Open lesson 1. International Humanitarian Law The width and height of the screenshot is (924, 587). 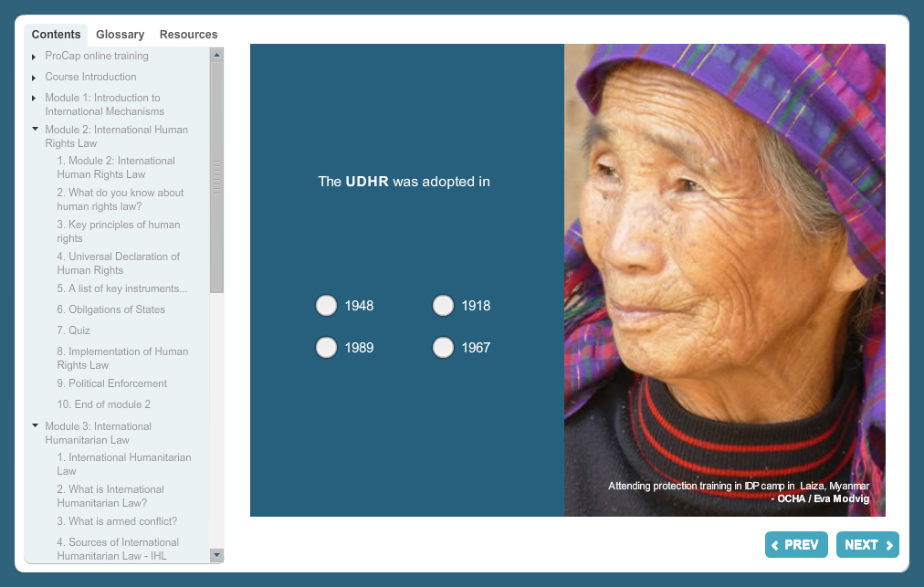[124, 464]
